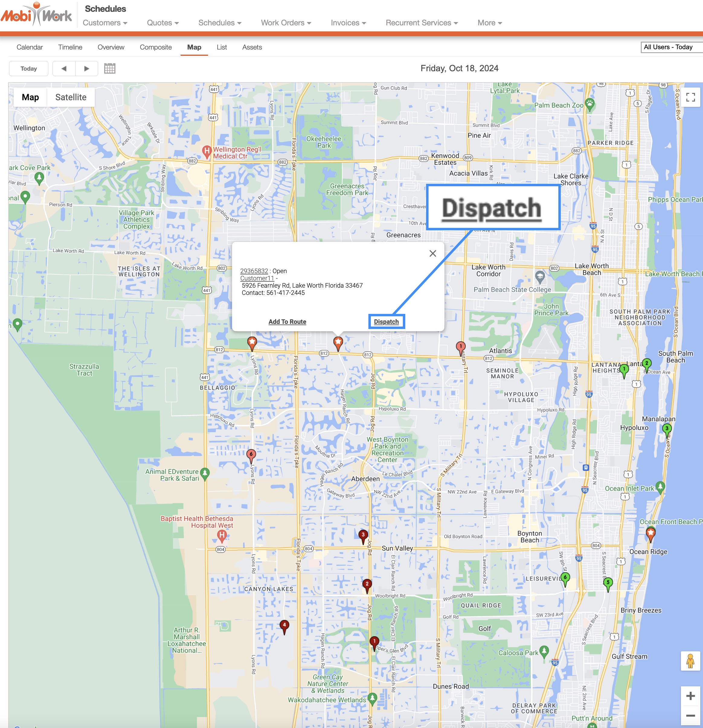
Task: Go to previous day arrow
Action: [x=64, y=68]
